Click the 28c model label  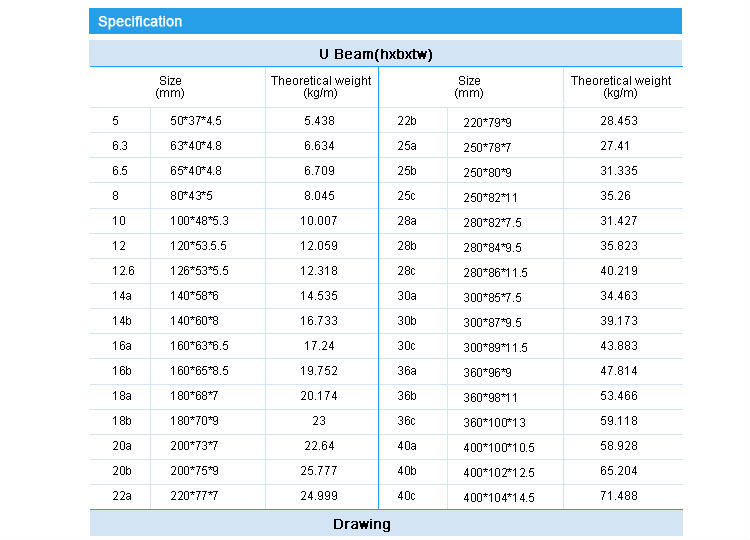click(x=407, y=271)
